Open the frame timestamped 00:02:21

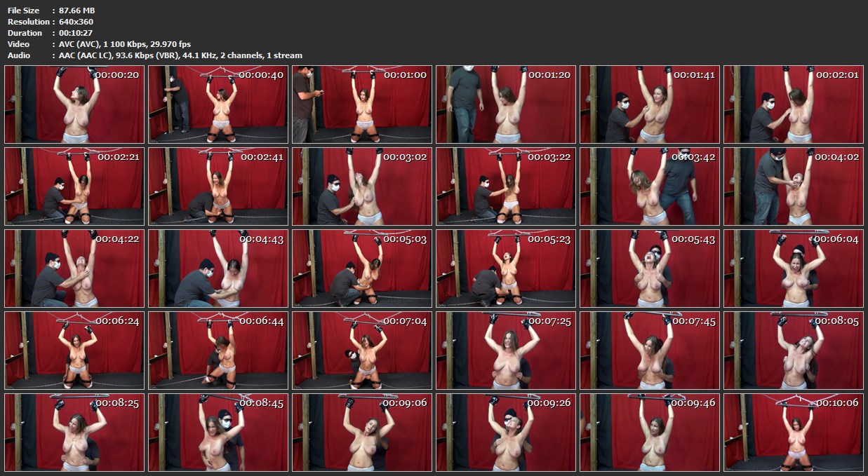pyautogui.click(x=74, y=186)
